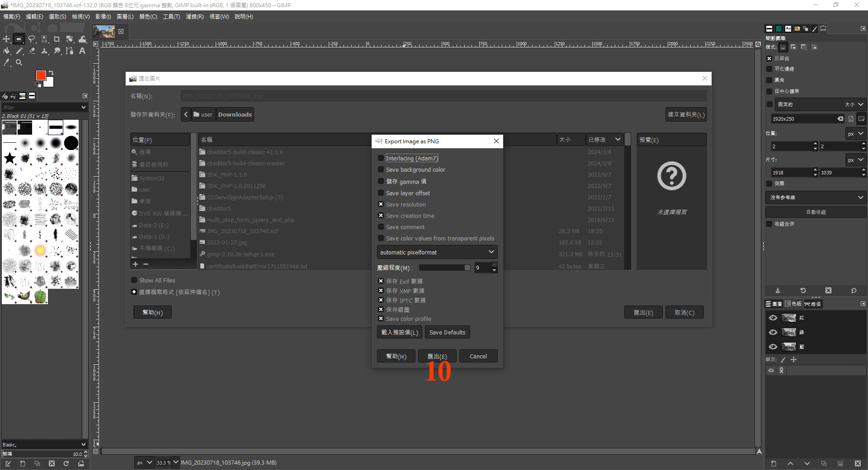Select the Color Picker tool
The width and height of the screenshot is (868, 470).
pyautogui.click(x=7, y=63)
